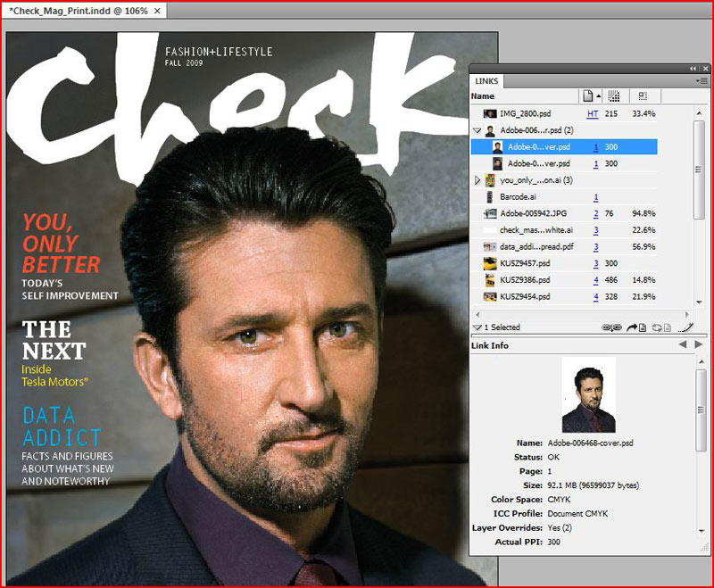Select the KU5Z9457.psd link row

click(x=564, y=263)
